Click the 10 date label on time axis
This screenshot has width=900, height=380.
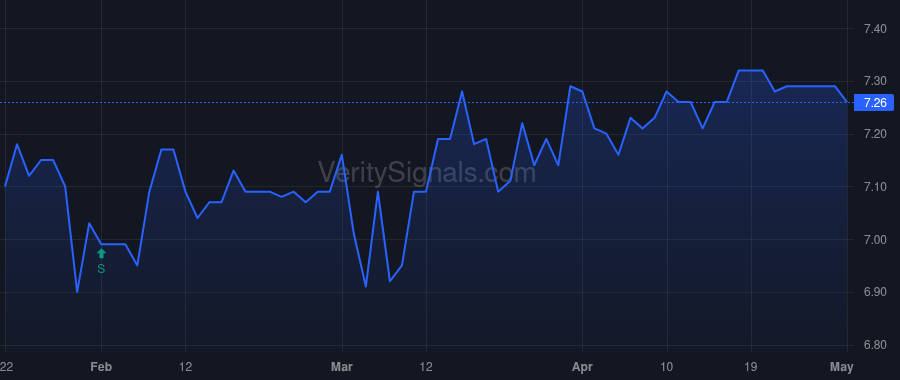pos(667,367)
